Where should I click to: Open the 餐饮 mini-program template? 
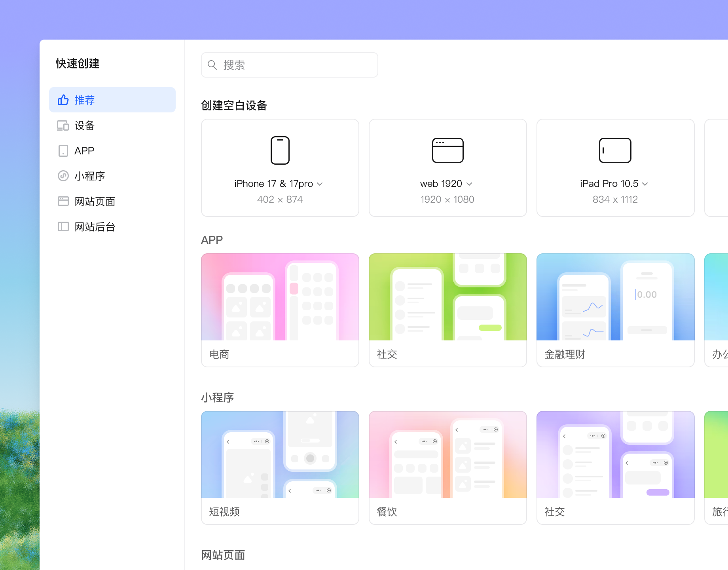[x=447, y=467]
